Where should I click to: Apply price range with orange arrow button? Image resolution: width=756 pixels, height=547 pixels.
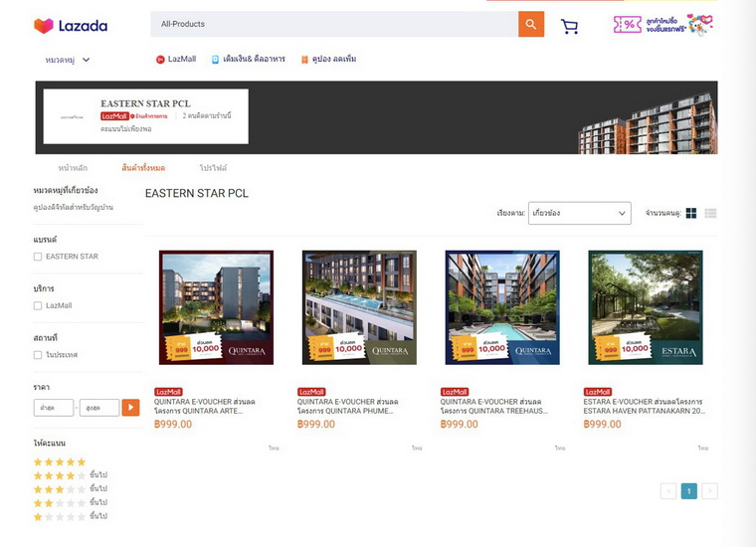pyautogui.click(x=130, y=407)
